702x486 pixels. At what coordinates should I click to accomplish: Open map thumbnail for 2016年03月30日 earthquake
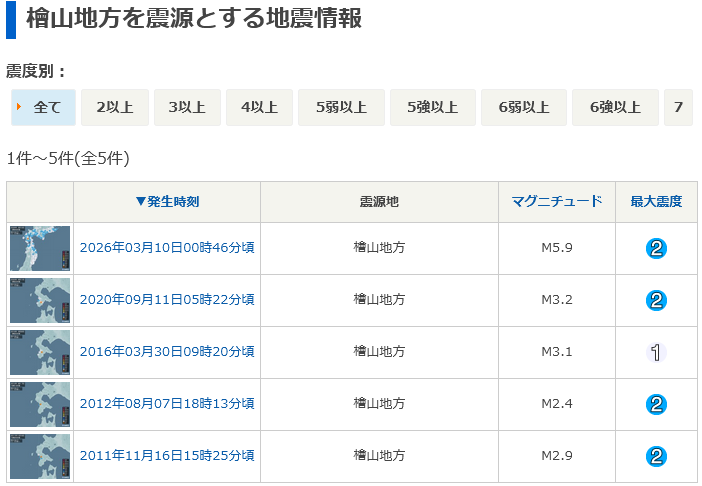tap(40, 352)
